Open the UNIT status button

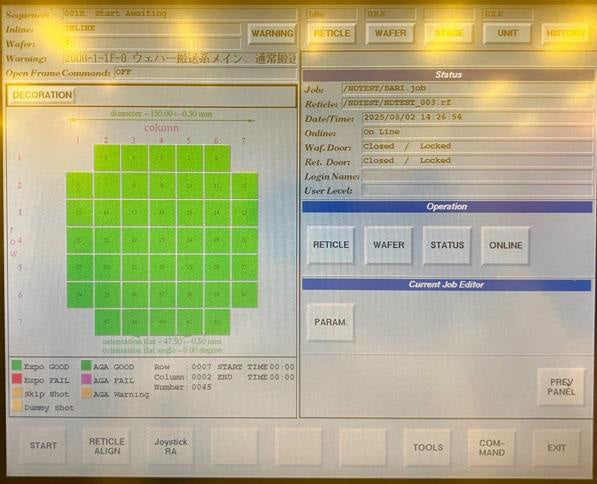pos(507,34)
